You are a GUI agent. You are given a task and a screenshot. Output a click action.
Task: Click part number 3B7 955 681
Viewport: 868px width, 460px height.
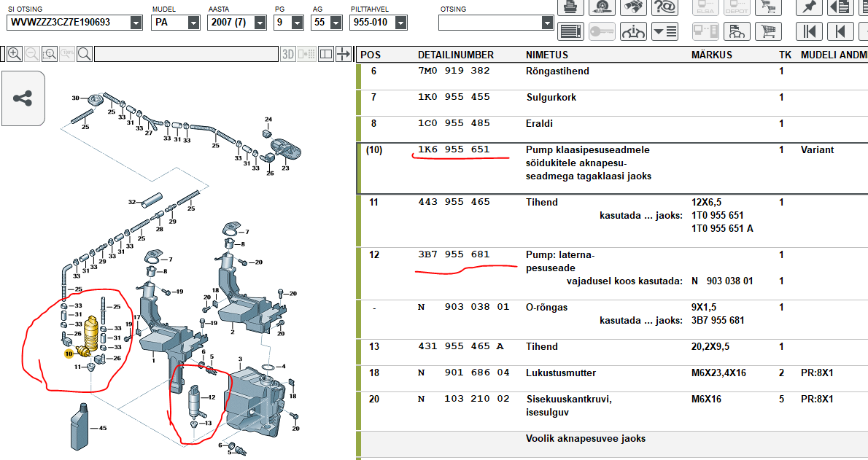pos(453,254)
